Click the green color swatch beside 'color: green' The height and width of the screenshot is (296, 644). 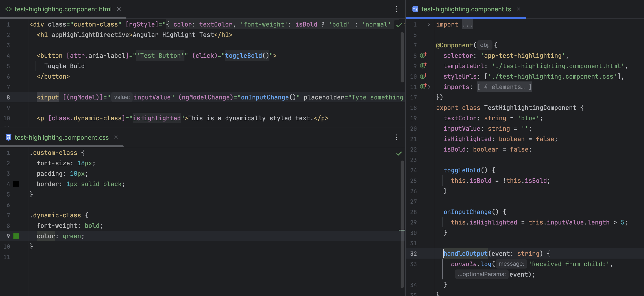pyautogui.click(x=16, y=236)
